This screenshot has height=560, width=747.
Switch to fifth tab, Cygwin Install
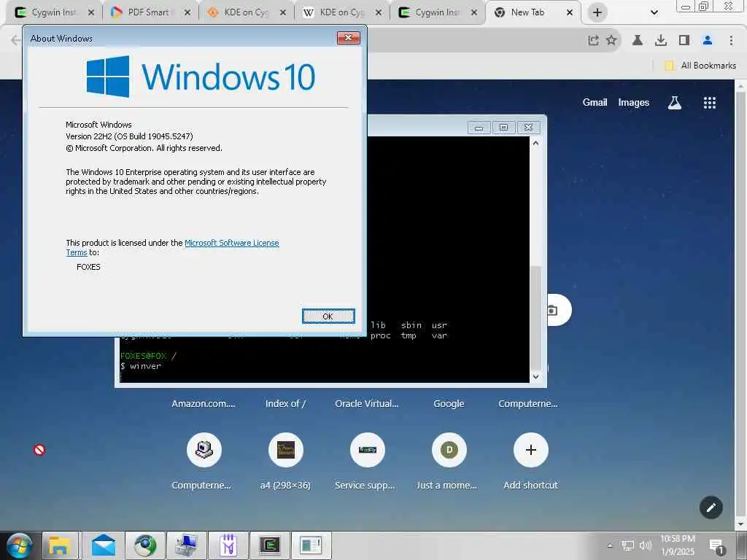[x=436, y=12]
